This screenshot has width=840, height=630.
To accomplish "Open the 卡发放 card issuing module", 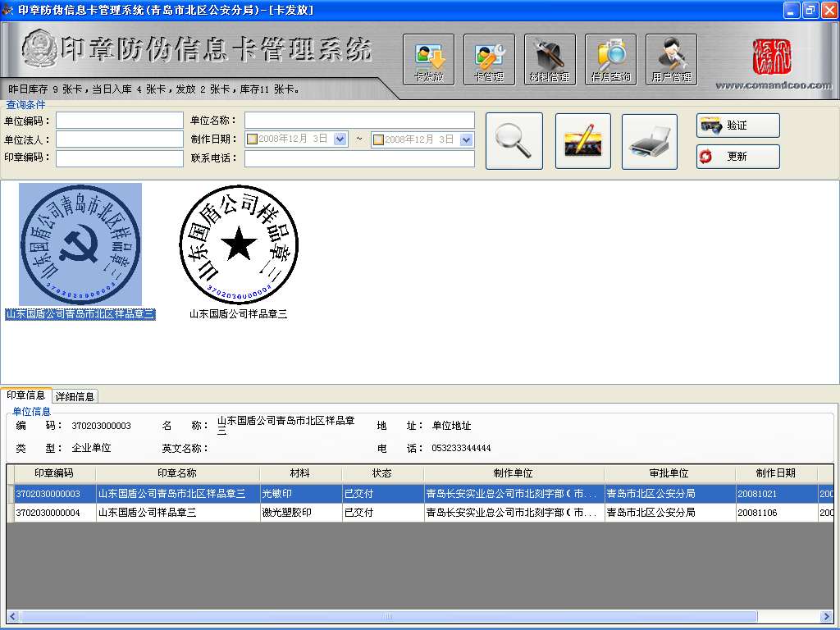I will 428,59.
